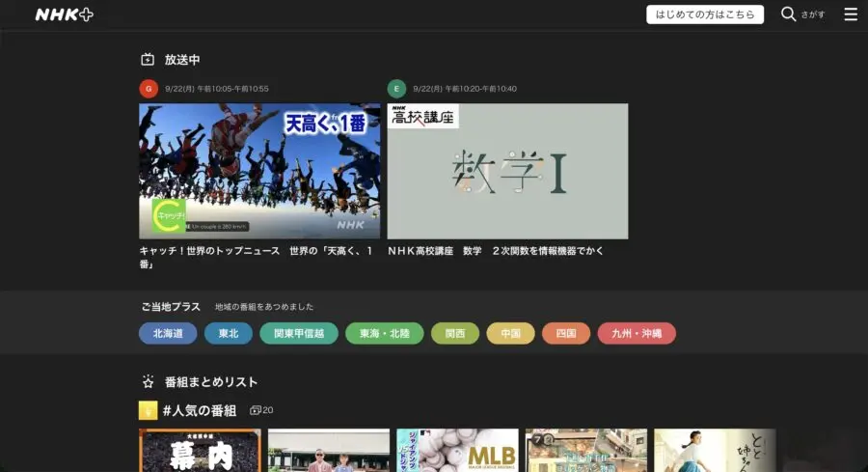Select the 北海道 region chip

[168, 334]
